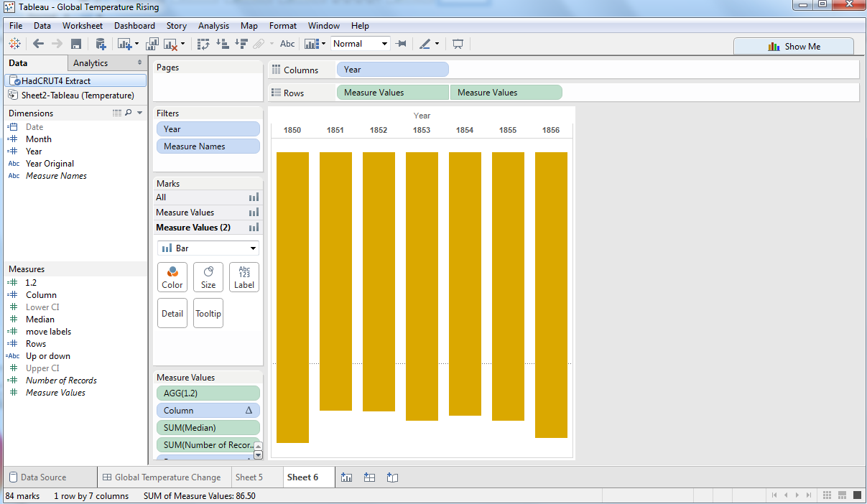
Task: Click the Duplicate Sheet toolbar icon
Action: click(x=152, y=44)
